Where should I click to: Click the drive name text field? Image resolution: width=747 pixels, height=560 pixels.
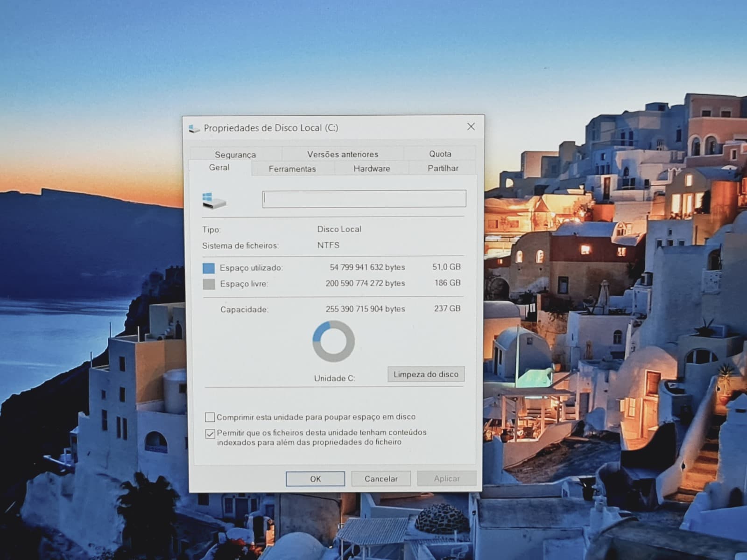tap(364, 199)
